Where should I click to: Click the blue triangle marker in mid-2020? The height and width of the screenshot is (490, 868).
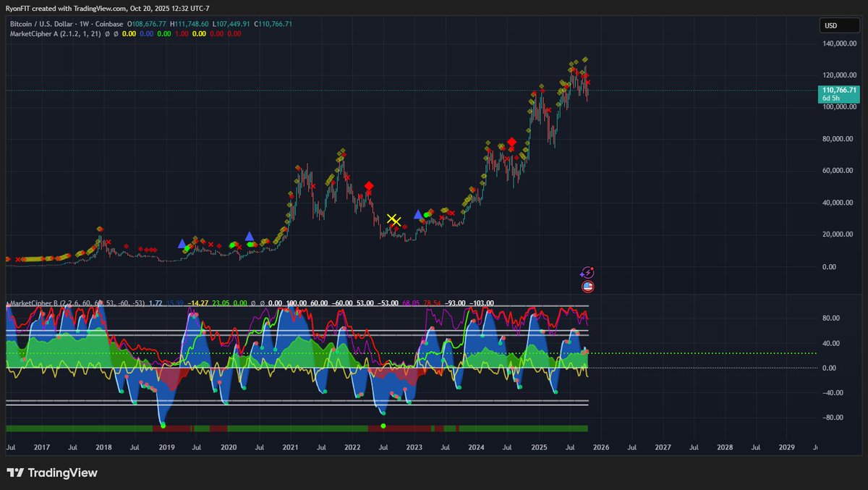tap(250, 236)
